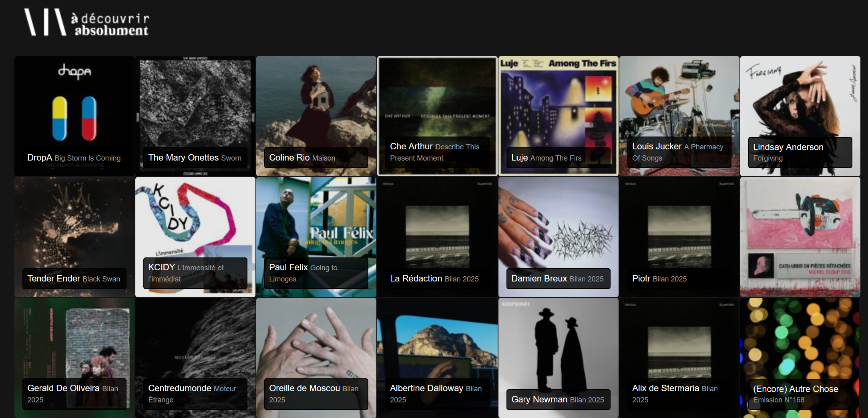Screen dimensions: 868x418
Task: Open Gerald De Oliveira Bilan 2025
Action: 74,358
